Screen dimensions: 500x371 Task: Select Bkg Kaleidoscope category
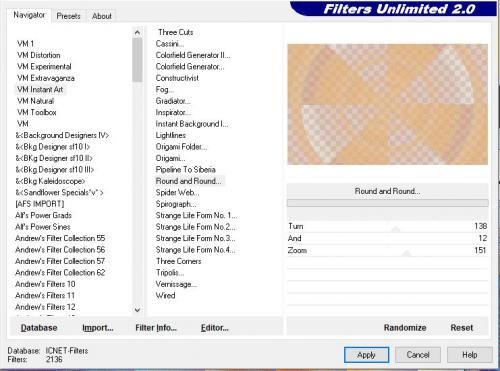tap(50, 181)
